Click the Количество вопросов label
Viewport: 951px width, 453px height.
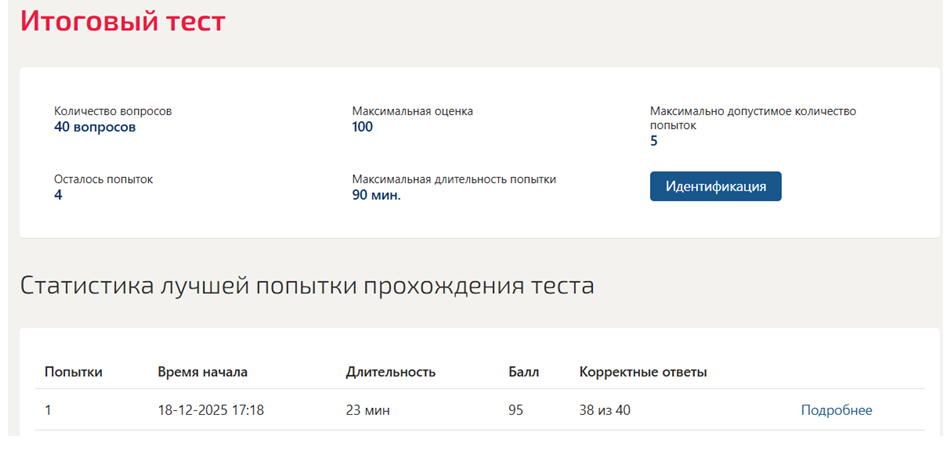coord(113,112)
